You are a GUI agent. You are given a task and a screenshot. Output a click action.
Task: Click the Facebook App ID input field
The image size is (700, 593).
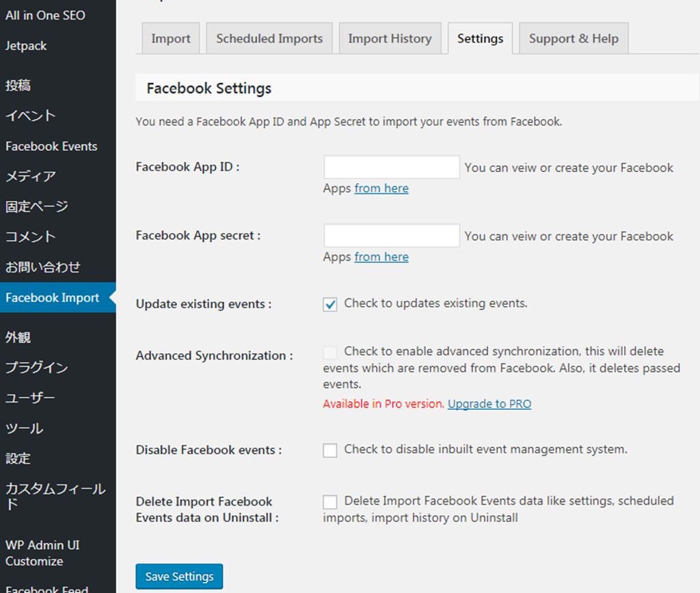[391, 167]
